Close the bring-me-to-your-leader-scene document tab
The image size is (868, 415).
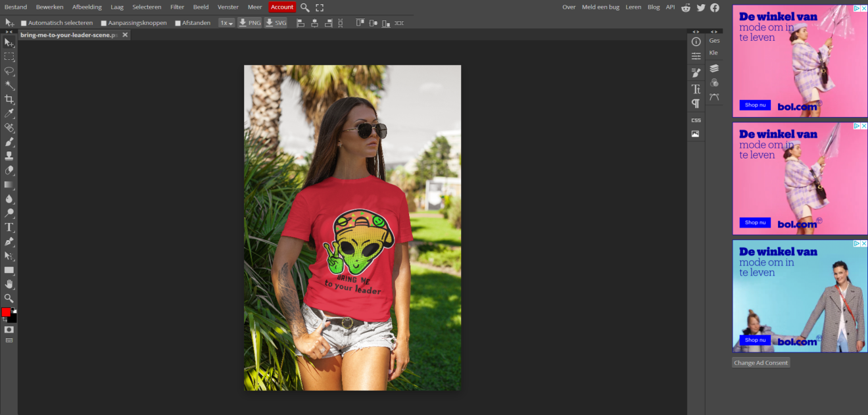(x=125, y=35)
